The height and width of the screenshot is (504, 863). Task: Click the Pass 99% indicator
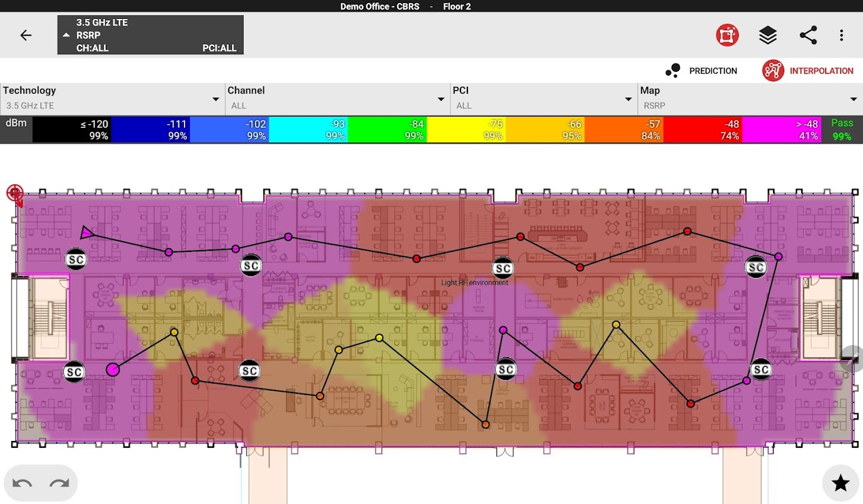pyautogui.click(x=842, y=130)
